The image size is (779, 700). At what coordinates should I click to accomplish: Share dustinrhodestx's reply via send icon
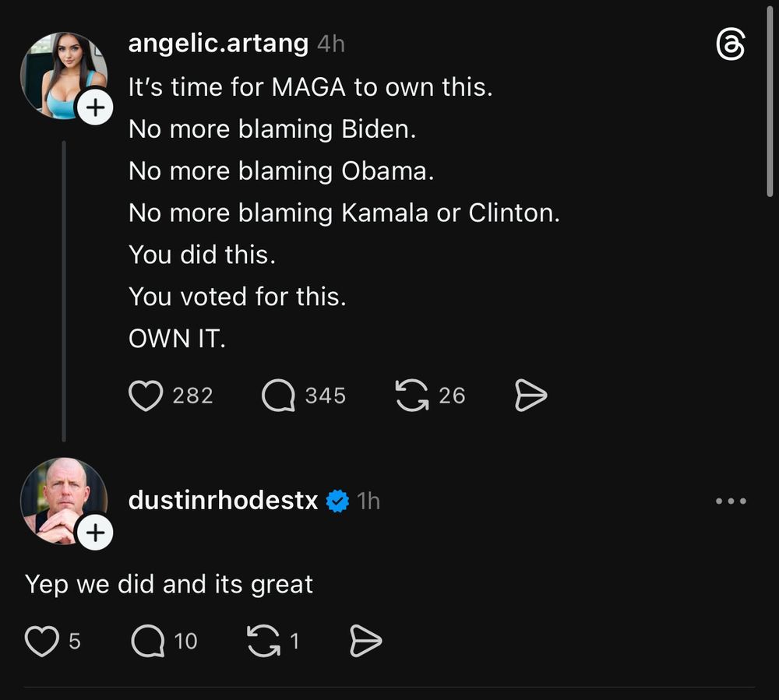coord(365,642)
